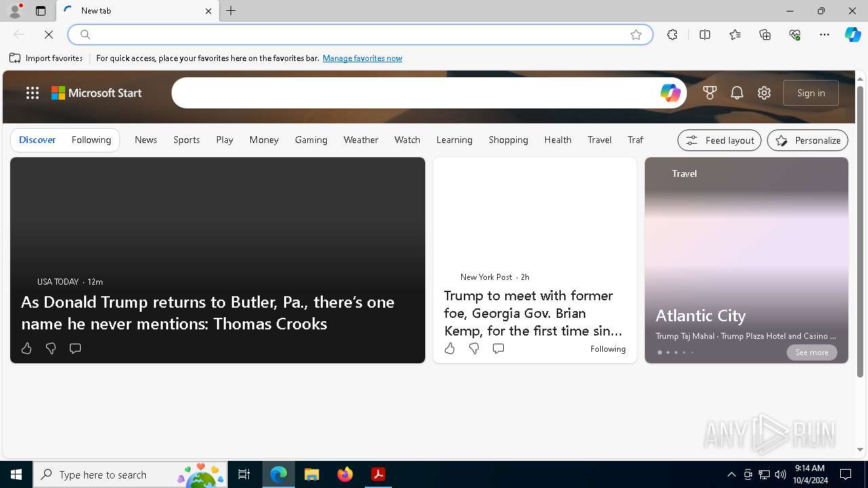The height and width of the screenshot is (488, 868).
Task: Open the Microsoft apps grid launcher
Action: tap(33, 93)
